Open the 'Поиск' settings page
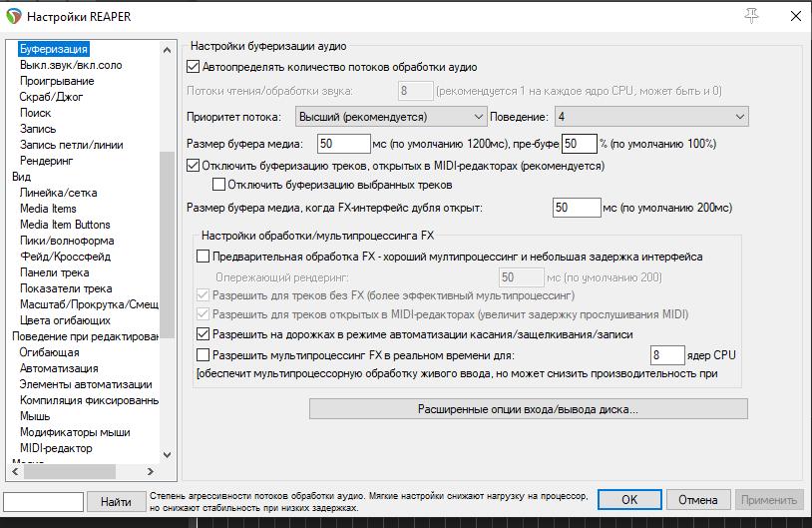Screen dimensions: 812x528 35,113
